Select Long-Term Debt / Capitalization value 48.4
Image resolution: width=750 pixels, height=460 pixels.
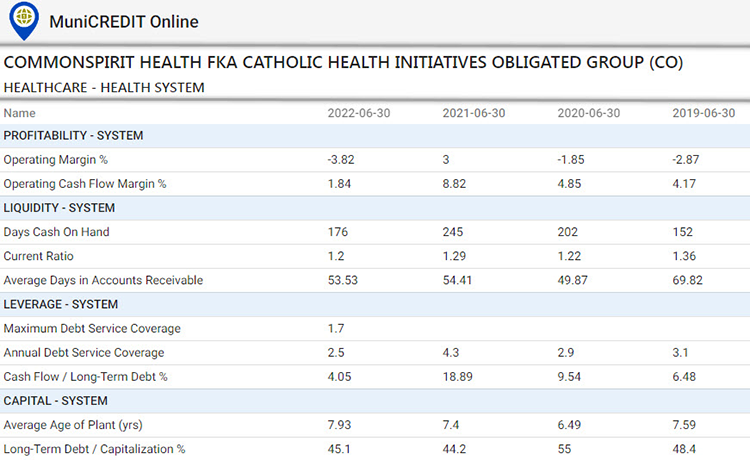pyautogui.click(x=684, y=449)
